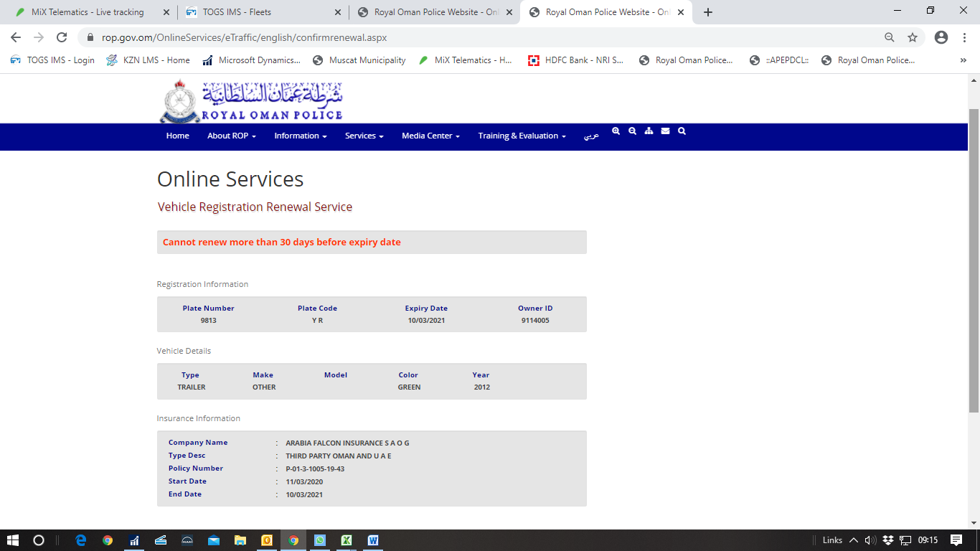Click the zoom out magnifier icon in navbar
The image size is (980, 551).
tap(632, 131)
